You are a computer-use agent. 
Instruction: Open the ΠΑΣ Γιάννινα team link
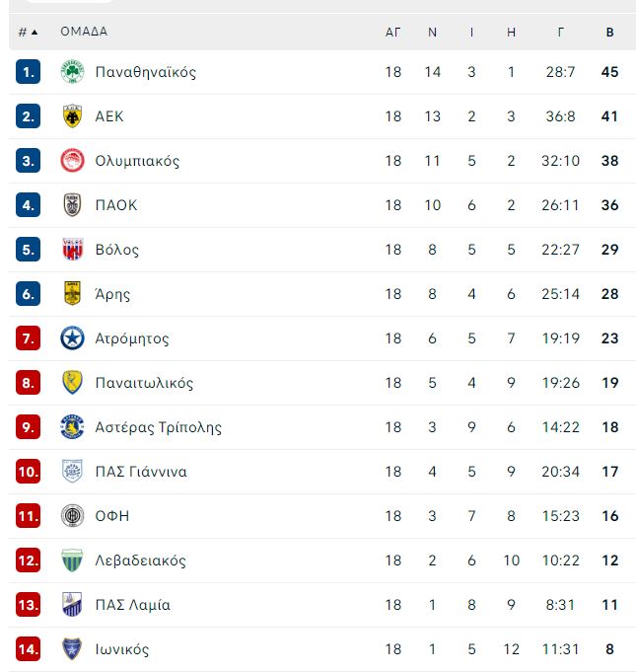coord(141,472)
